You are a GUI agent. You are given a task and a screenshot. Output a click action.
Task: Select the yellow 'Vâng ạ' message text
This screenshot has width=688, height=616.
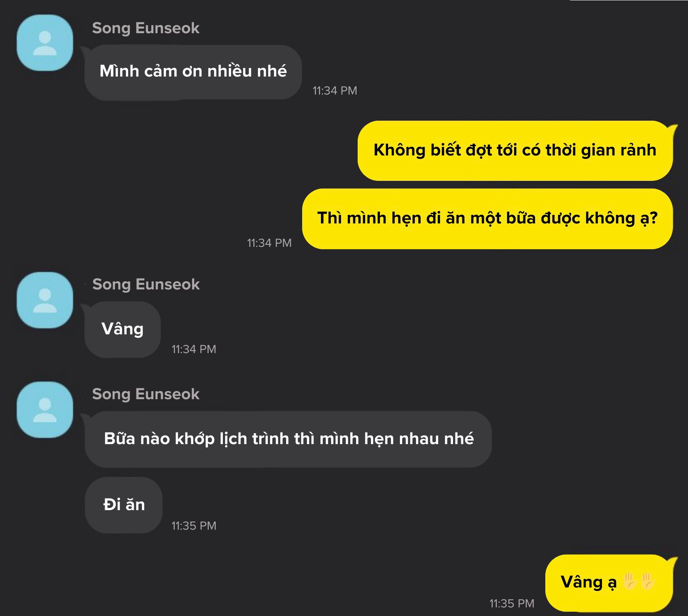(589, 582)
